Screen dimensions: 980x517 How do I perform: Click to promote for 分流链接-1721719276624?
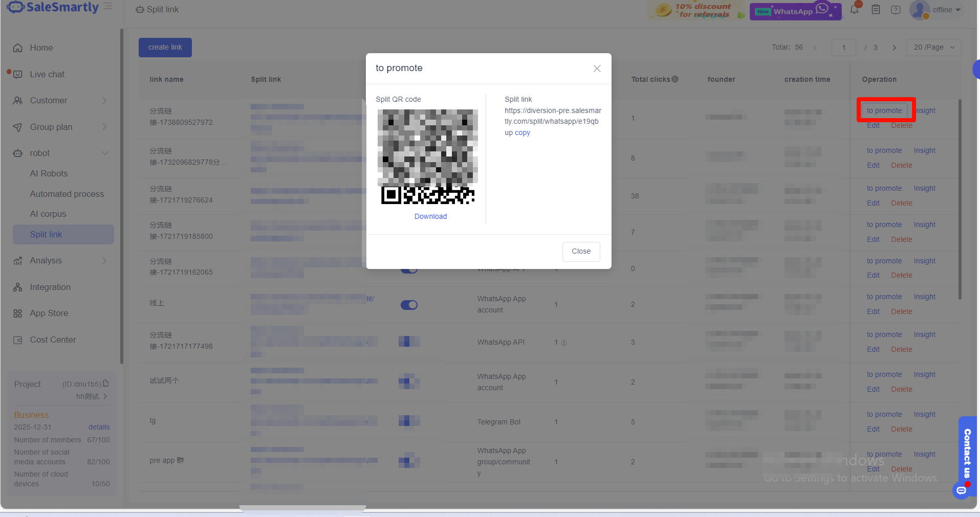click(884, 188)
